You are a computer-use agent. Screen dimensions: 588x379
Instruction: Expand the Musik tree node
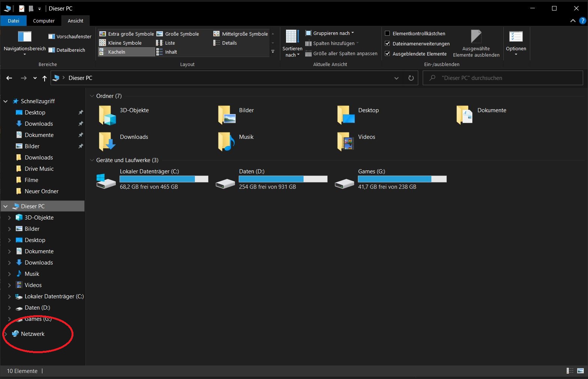pos(9,274)
